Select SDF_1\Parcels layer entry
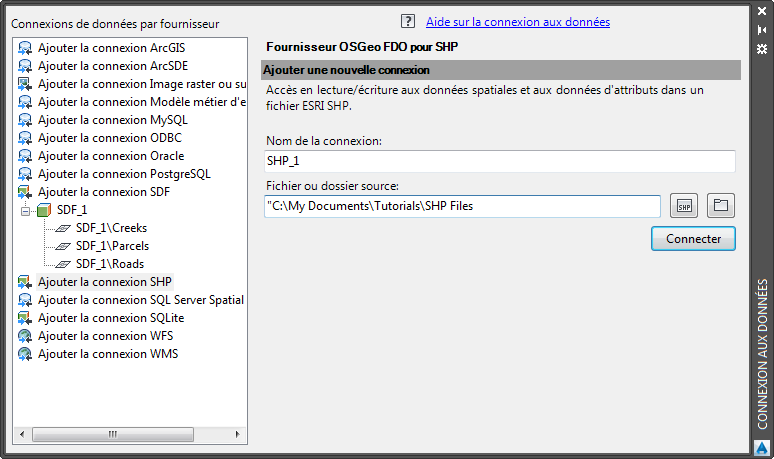Image resolution: width=774 pixels, height=459 pixels. click(x=112, y=246)
